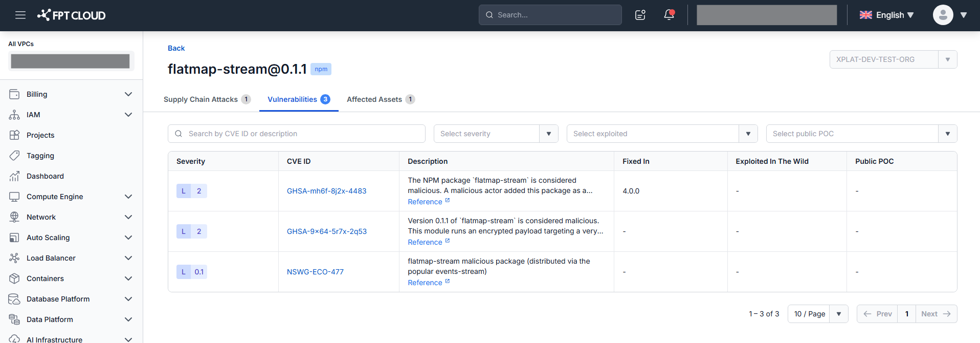This screenshot has height=343, width=980.
Task: Open the notifications bell
Action: [669, 15]
